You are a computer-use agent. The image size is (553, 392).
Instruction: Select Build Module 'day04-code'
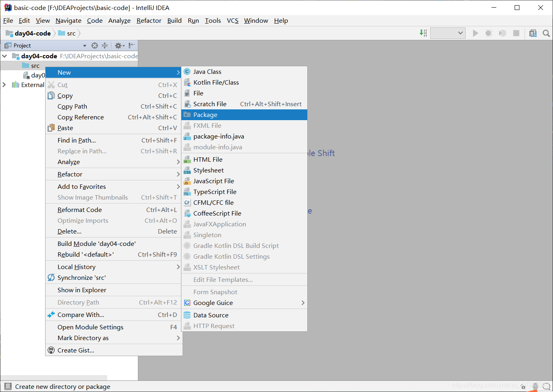pyautogui.click(x=113, y=244)
